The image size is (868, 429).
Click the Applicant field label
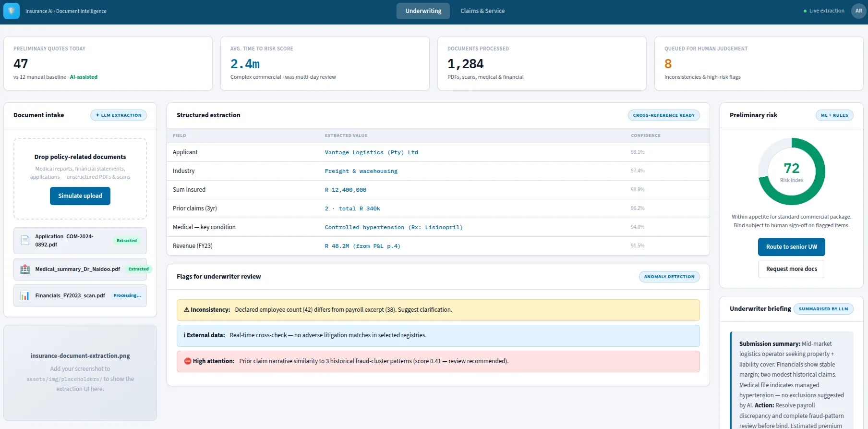click(x=185, y=152)
